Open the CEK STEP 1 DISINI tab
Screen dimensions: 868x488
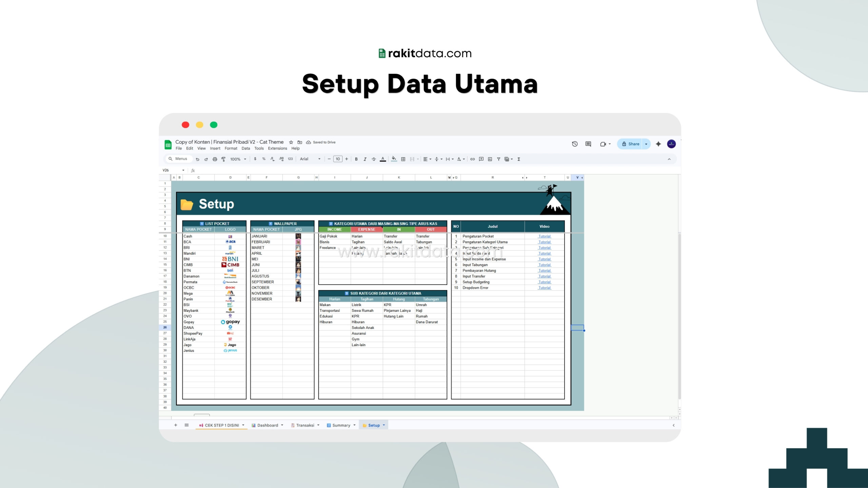tap(221, 425)
